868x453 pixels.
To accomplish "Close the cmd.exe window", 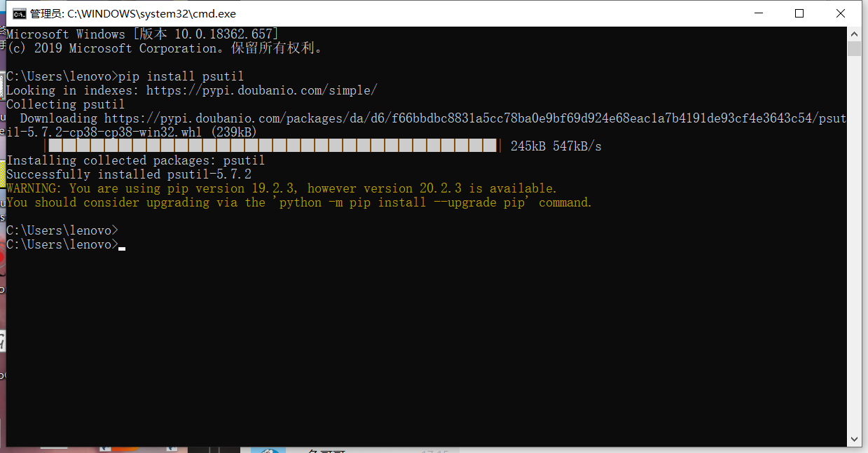I will 841,13.
